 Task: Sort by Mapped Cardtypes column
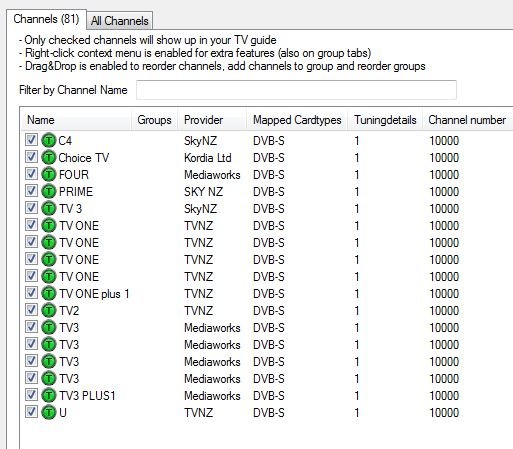click(297, 120)
